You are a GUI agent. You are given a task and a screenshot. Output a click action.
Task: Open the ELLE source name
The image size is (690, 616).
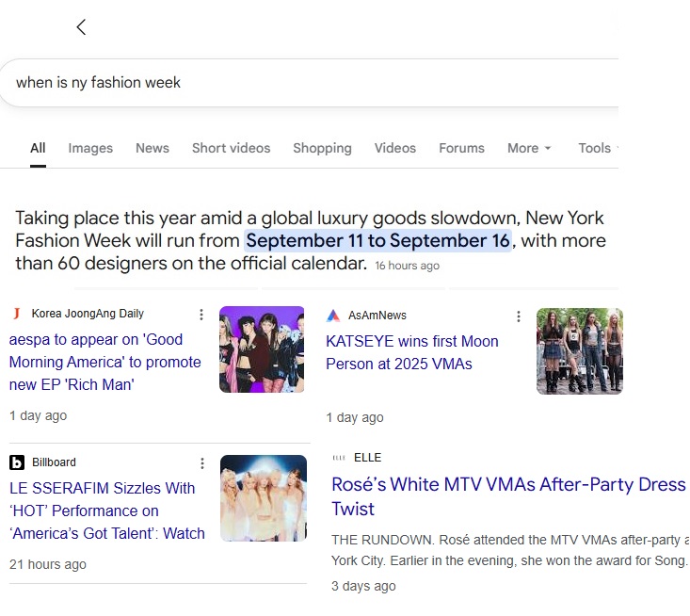coord(367,458)
